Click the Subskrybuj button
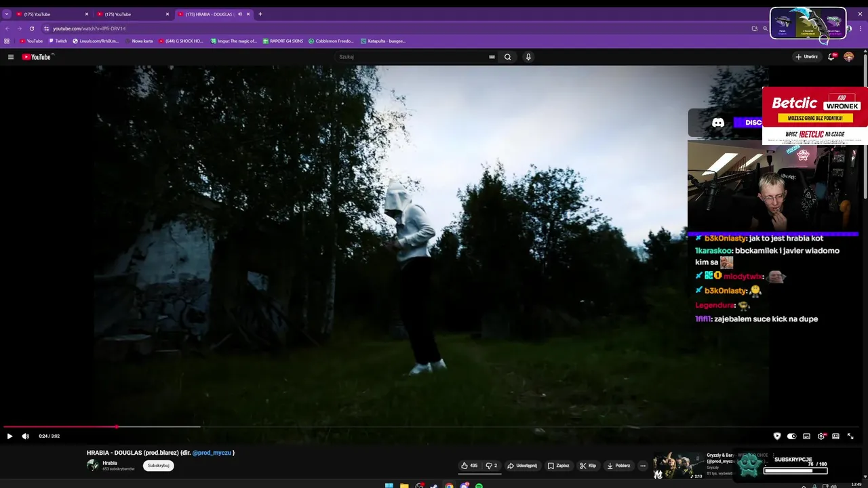Viewport: 868px width, 488px height. (x=159, y=466)
